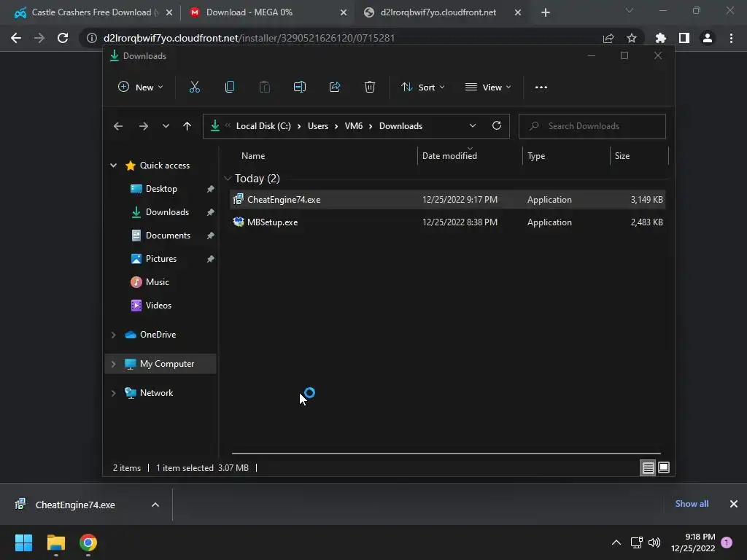
Task: Open the See more ellipsis menu
Action: (541, 87)
